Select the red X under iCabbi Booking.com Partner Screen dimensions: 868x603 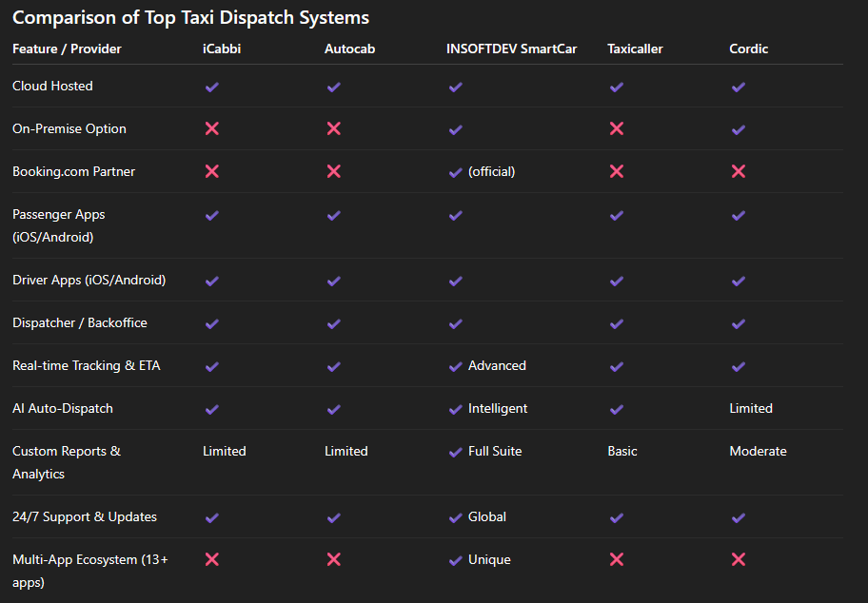tap(211, 171)
